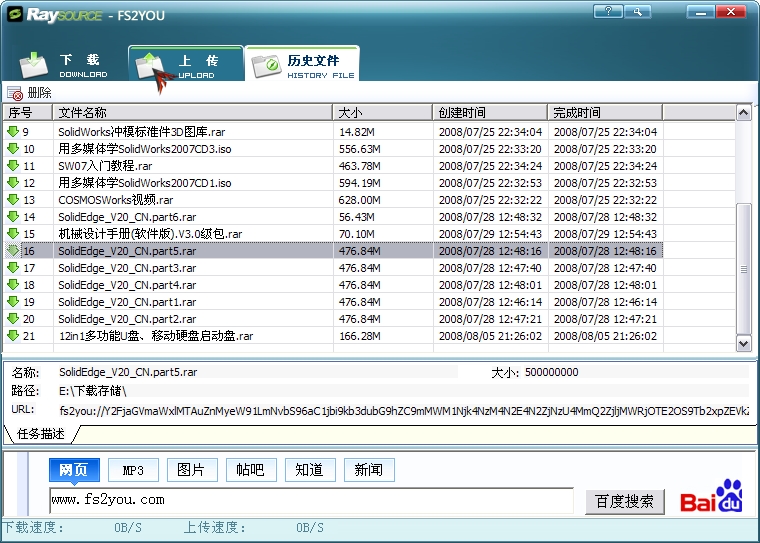
Task: Click green arrow icon of row 14
Action: 13,216
